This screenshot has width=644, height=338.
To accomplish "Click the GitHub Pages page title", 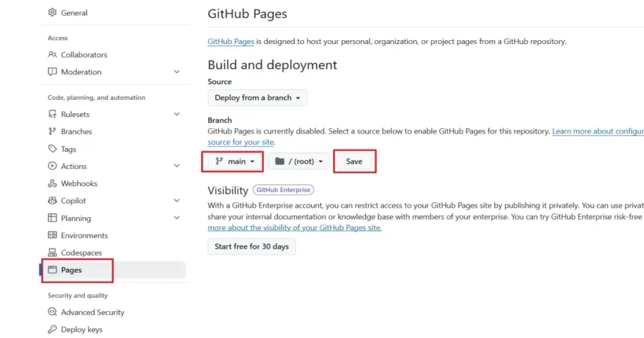I will [x=247, y=14].
